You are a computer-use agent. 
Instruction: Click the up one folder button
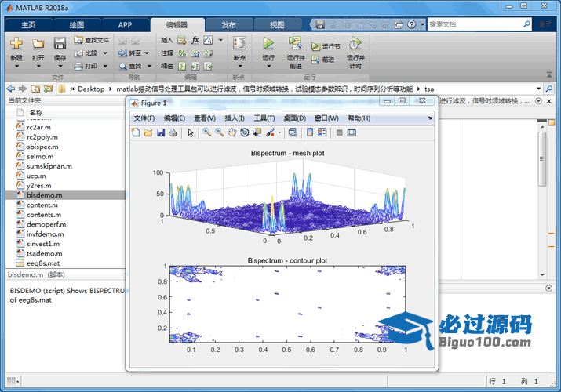point(35,89)
